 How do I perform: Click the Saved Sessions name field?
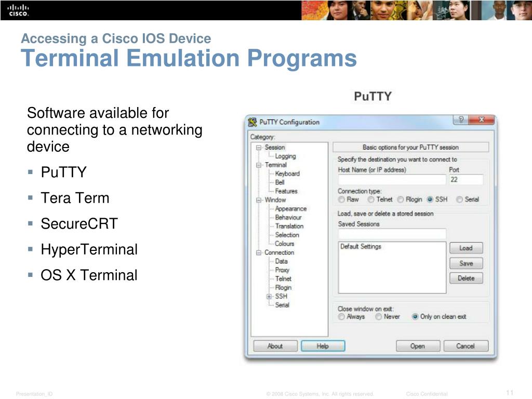392,233
